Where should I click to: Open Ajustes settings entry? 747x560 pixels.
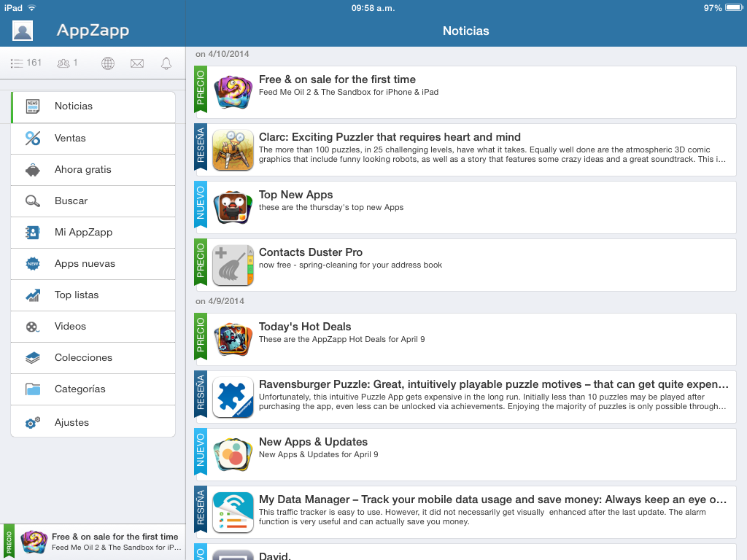(93, 422)
